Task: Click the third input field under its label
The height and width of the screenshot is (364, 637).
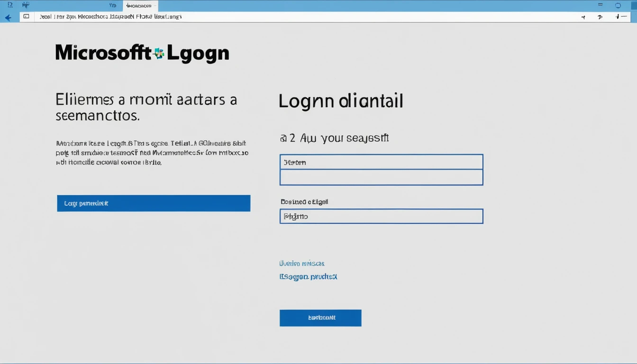Action: [381, 216]
